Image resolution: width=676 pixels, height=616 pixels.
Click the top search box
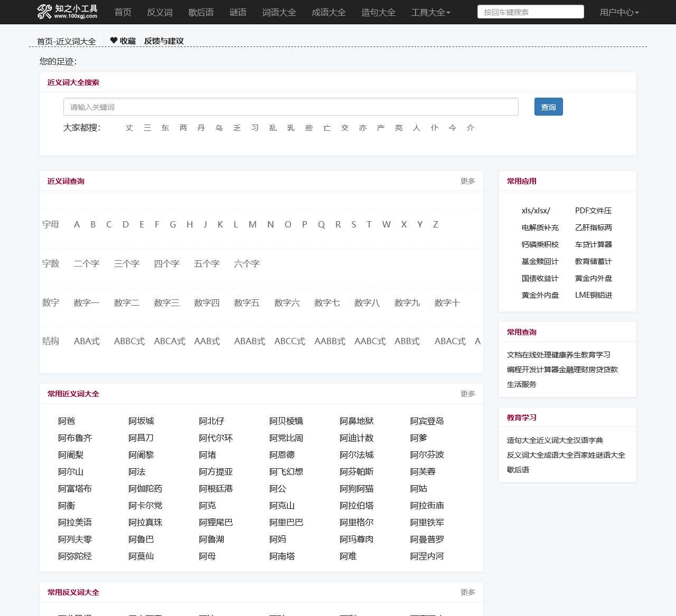coord(530,12)
